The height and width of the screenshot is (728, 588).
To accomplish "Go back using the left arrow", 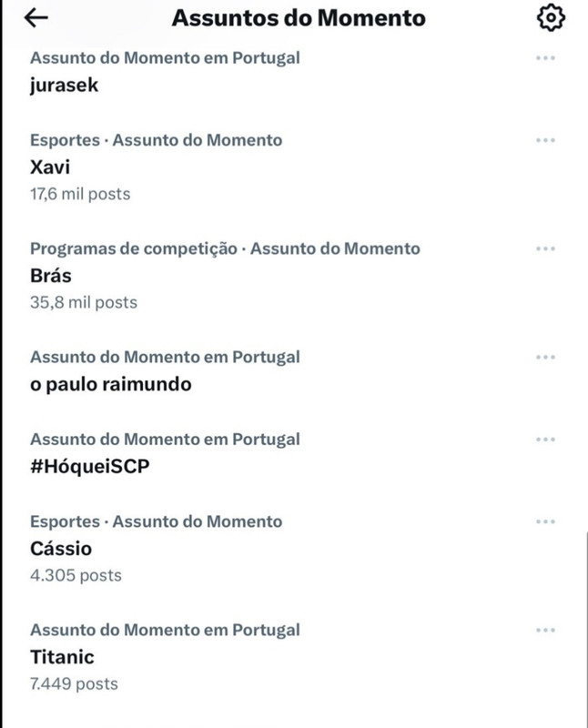I will point(35,18).
